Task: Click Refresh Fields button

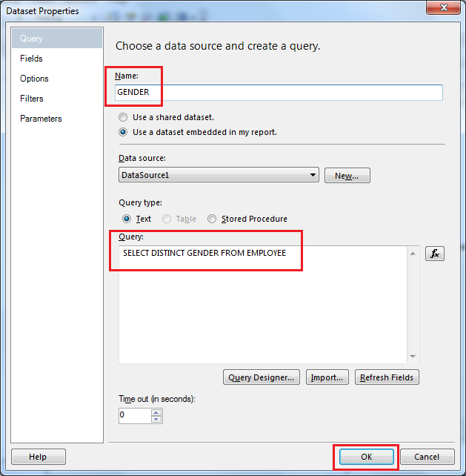Action: click(x=387, y=377)
